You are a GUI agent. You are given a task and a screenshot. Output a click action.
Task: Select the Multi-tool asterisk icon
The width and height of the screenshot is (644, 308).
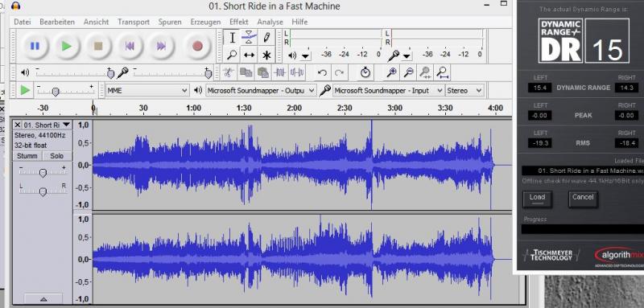point(266,55)
